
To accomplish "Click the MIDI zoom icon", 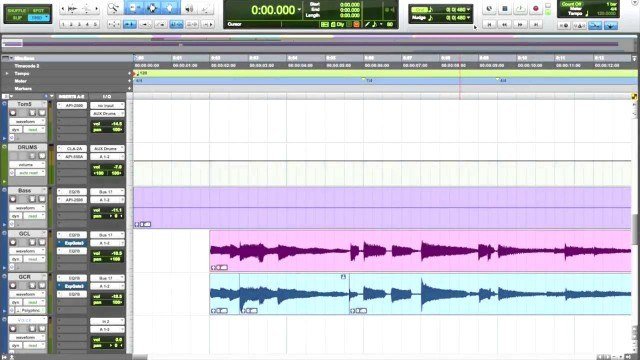I will click(x=87, y=9).
